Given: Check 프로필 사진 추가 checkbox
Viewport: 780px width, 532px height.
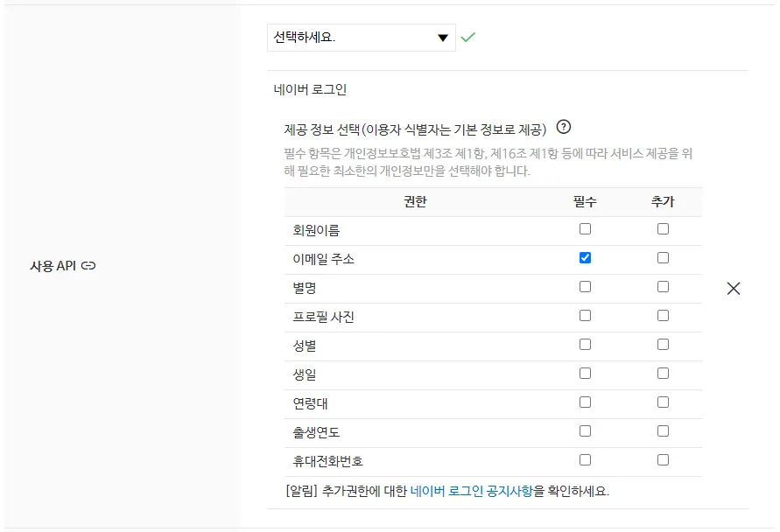Looking at the screenshot, I should pyautogui.click(x=663, y=316).
